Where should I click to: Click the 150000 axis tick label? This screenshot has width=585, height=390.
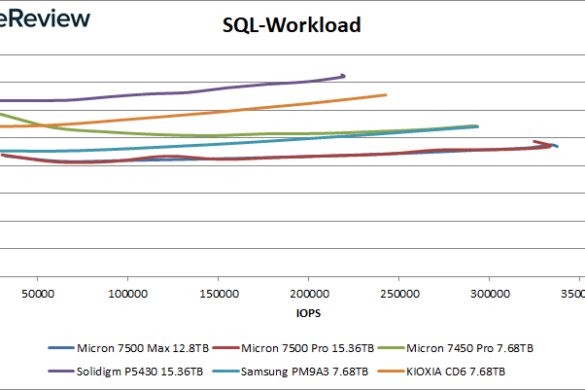[x=219, y=294]
